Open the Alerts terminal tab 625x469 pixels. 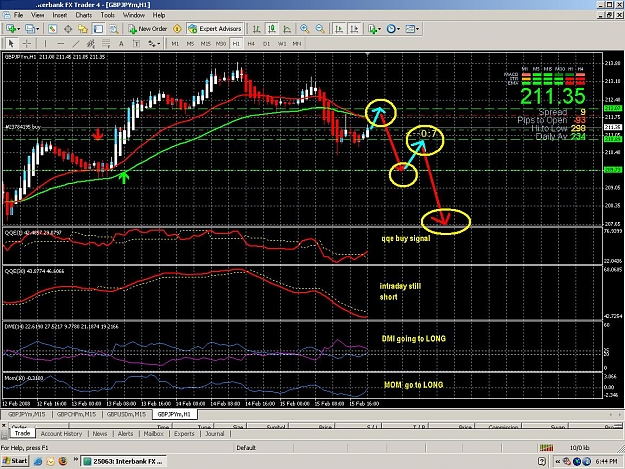(x=125, y=434)
